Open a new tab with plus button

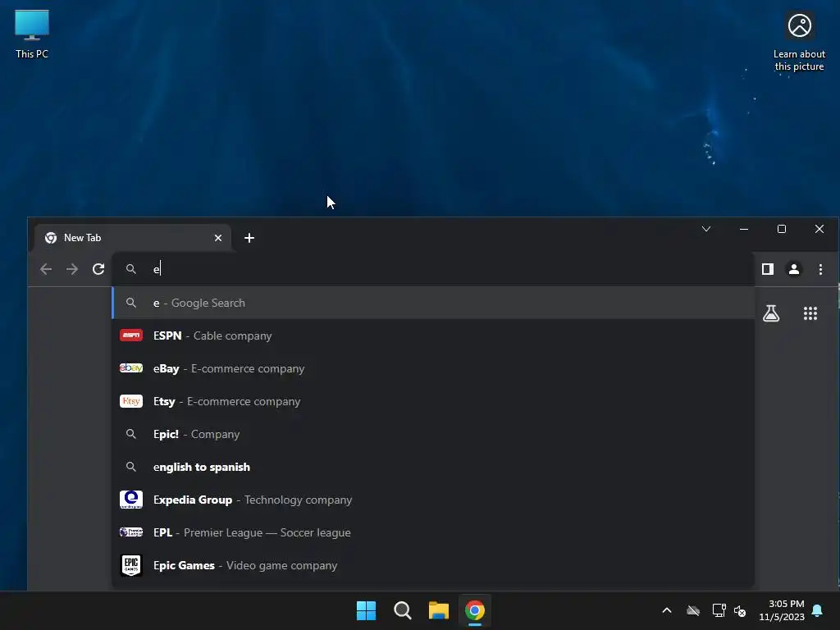coord(249,238)
